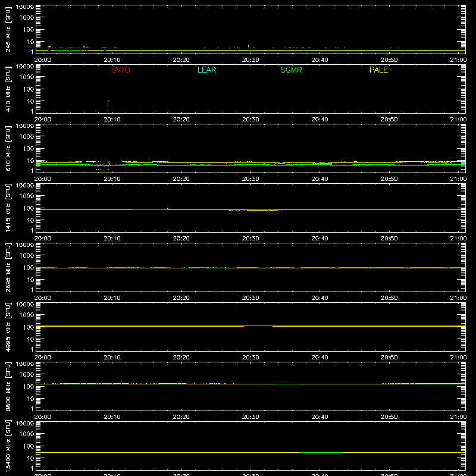Select the 610 MHz [SFU] axis label

8,149
